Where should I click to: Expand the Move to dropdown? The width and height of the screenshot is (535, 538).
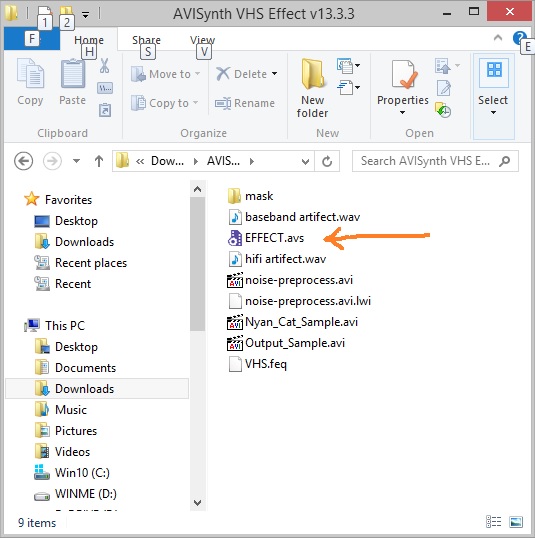[197, 74]
